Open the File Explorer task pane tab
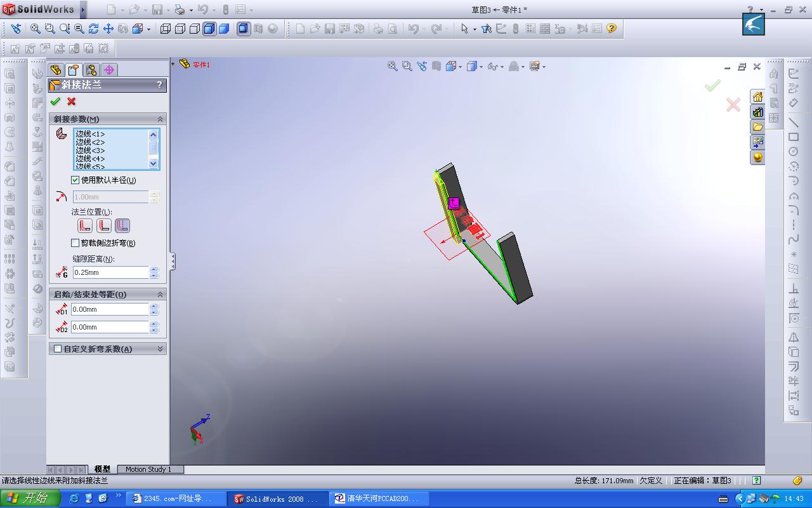This screenshot has width=812, height=508. [x=757, y=127]
